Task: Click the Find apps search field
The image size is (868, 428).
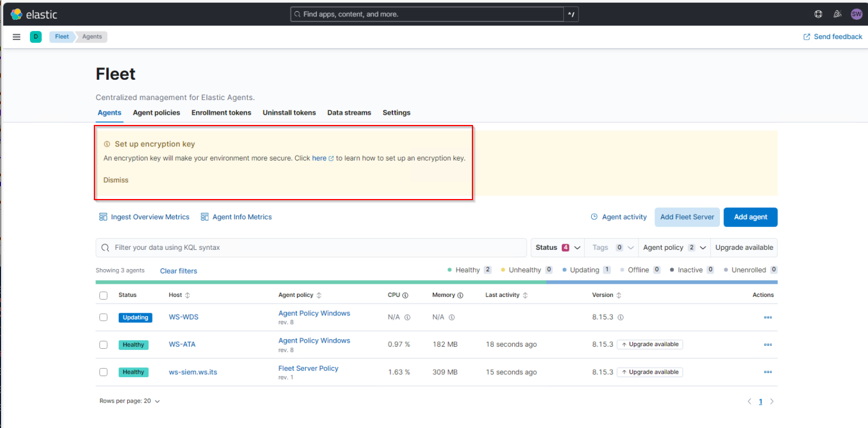Action: [428, 14]
